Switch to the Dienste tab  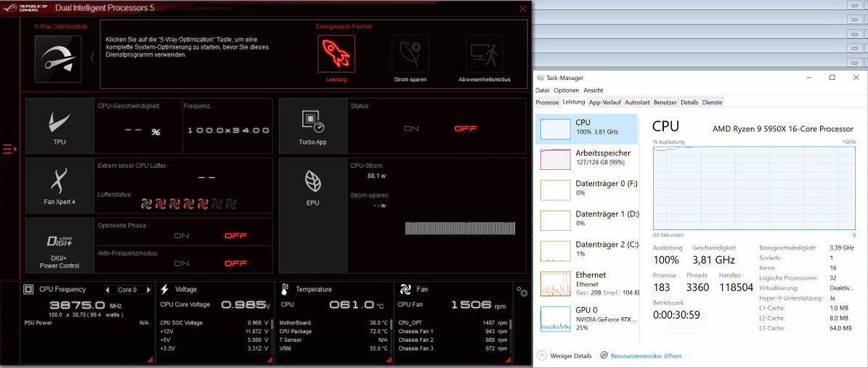(x=712, y=102)
